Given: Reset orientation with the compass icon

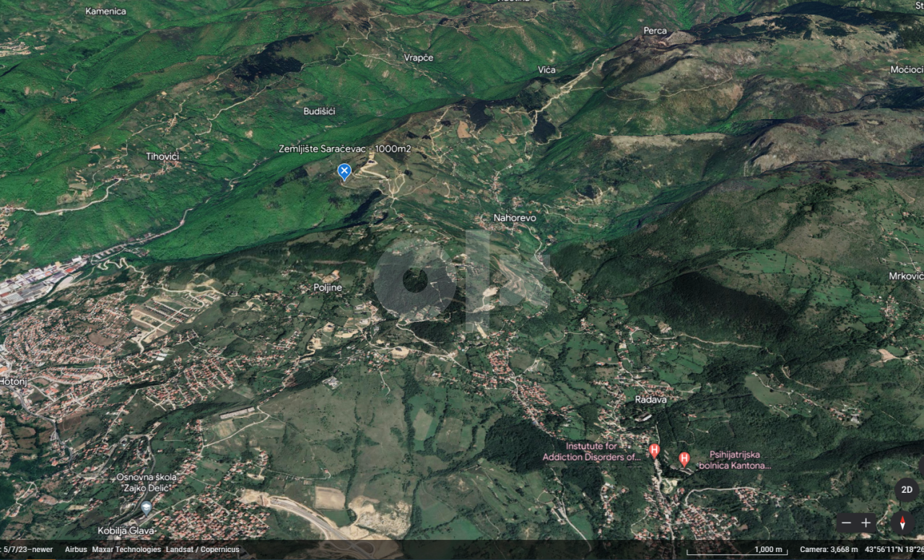Looking at the screenshot, I should coord(902,522).
